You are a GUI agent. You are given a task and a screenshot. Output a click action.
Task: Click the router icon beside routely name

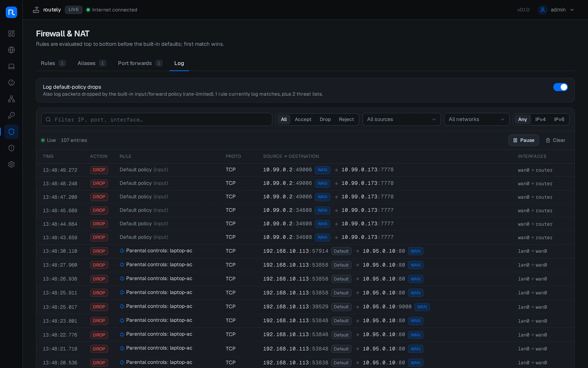click(36, 10)
